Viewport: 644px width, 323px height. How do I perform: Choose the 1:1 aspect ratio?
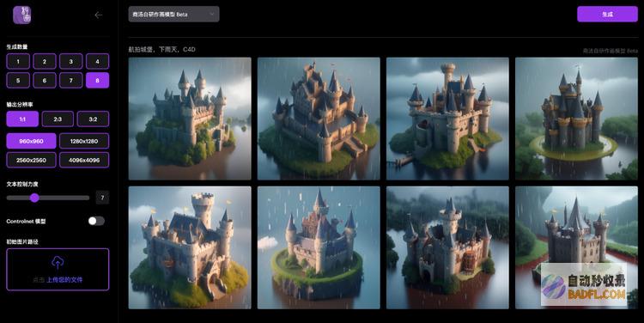(x=22, y=119)
